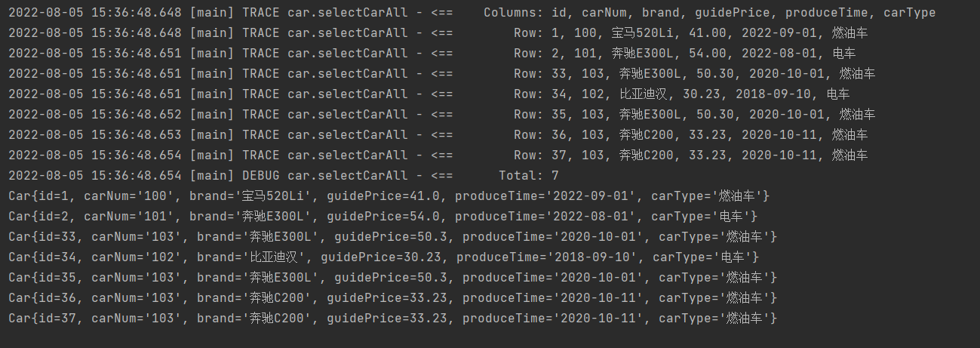Click the log row with 比亚迪汉, 30.23
The width and height of the screenshot is (980, 348).
point(429,94)
